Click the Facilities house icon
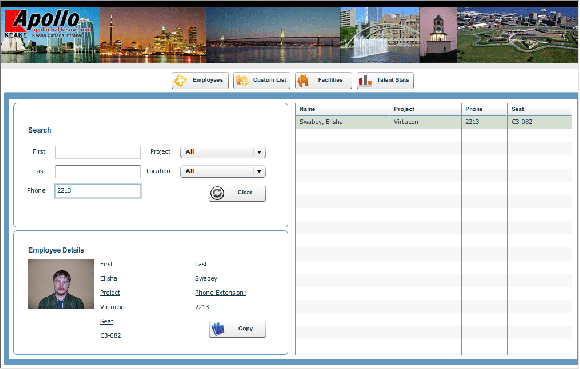580x369 pixels. tap(303, 80)
